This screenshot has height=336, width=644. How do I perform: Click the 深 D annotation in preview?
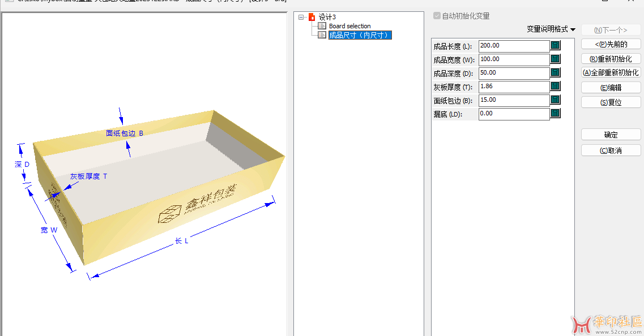[22, 165]
